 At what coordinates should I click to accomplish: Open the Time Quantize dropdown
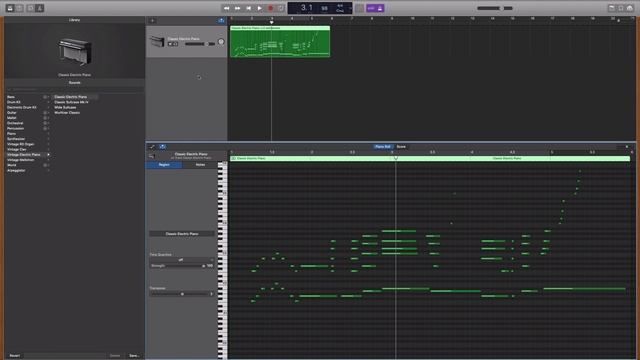pyautogui.click(x=182, y=260)
